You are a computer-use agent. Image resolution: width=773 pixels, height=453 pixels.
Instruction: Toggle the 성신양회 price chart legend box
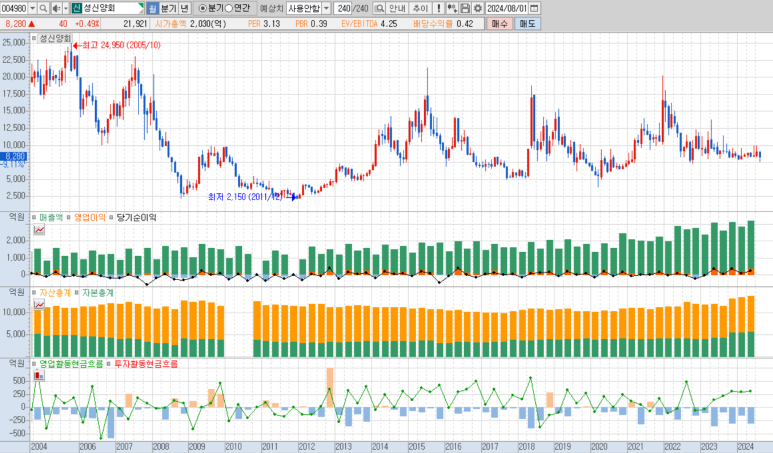click(34, 38)
